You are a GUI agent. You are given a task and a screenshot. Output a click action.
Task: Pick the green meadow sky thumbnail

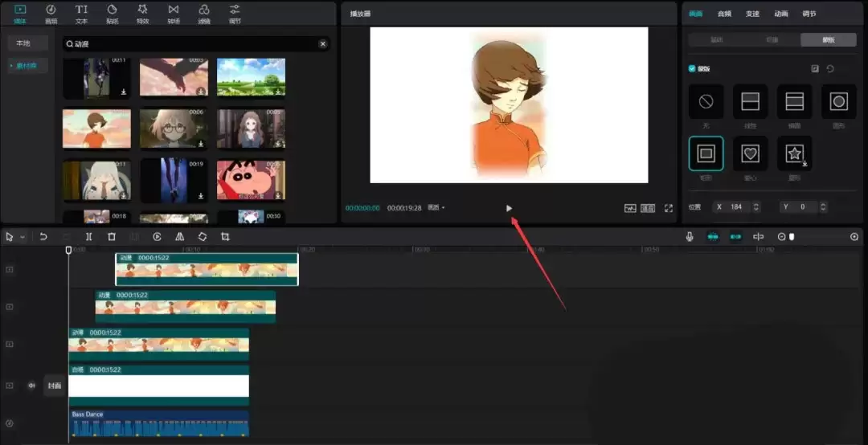[252, 77]
